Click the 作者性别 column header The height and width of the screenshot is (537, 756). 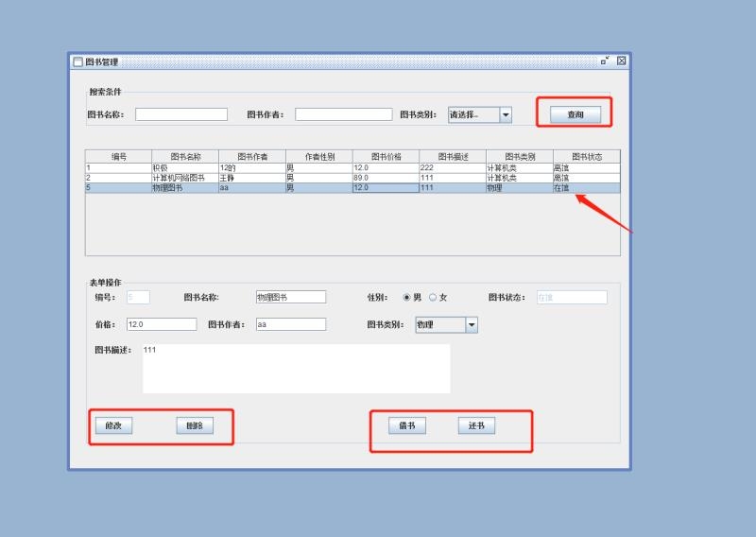319,157
